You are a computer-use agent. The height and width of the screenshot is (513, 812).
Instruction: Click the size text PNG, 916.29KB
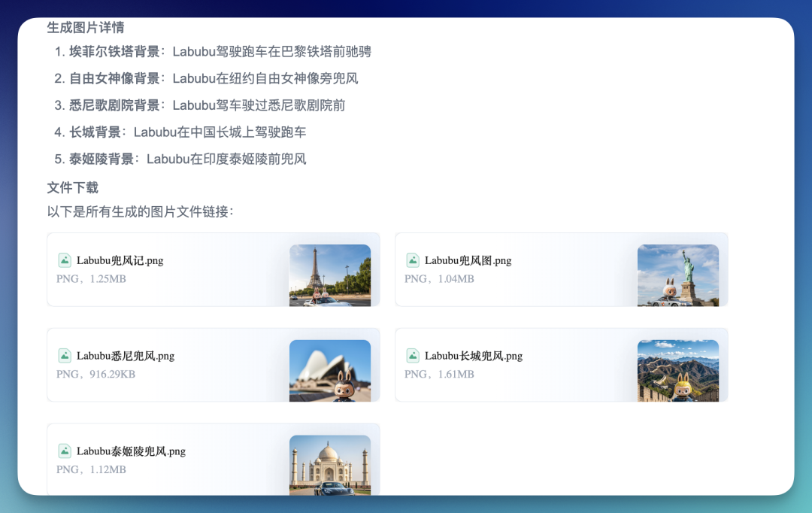tap(95, 374)
